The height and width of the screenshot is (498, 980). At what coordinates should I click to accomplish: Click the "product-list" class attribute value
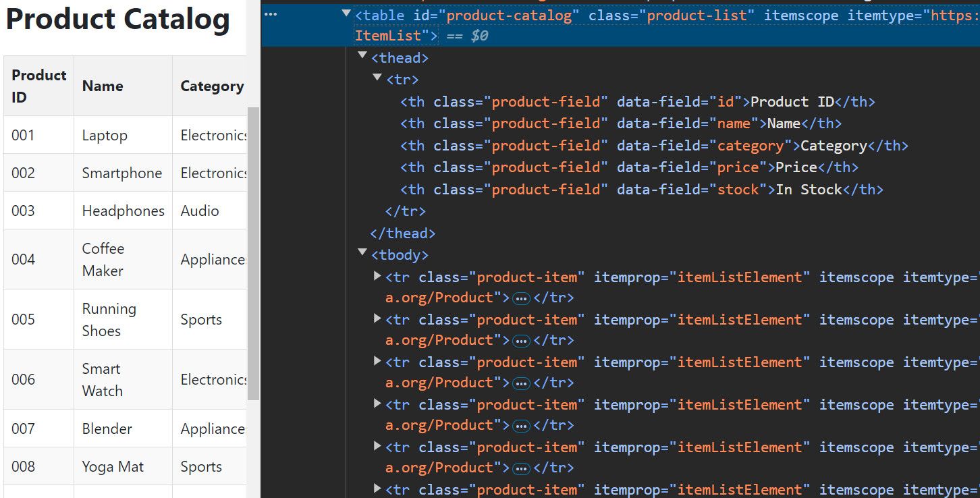coord(697,16)
